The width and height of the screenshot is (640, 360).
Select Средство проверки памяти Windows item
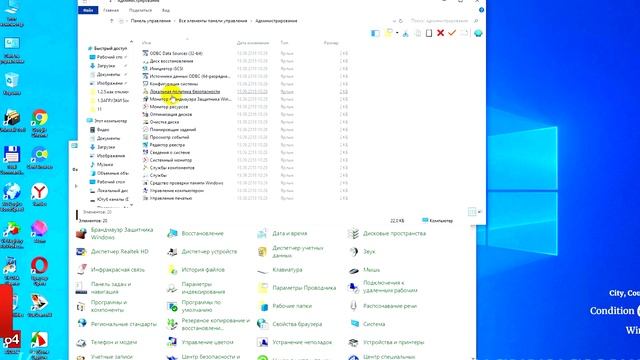point(186,183)
